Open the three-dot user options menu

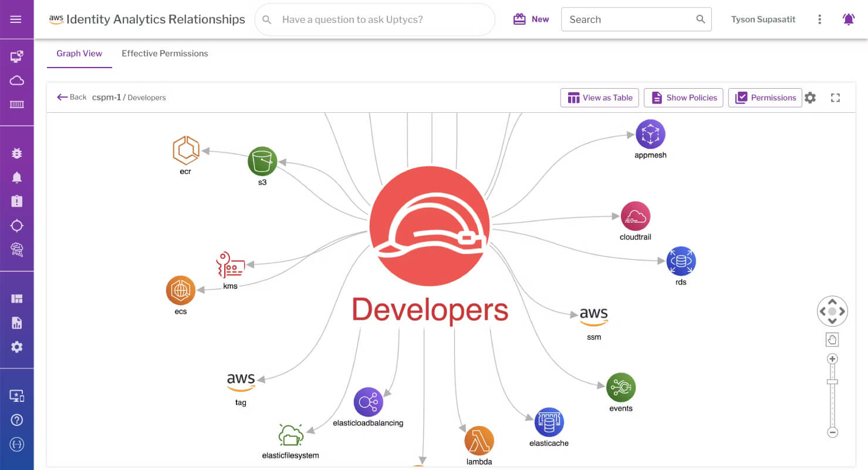pyautogui.click(x=819, y=19)
